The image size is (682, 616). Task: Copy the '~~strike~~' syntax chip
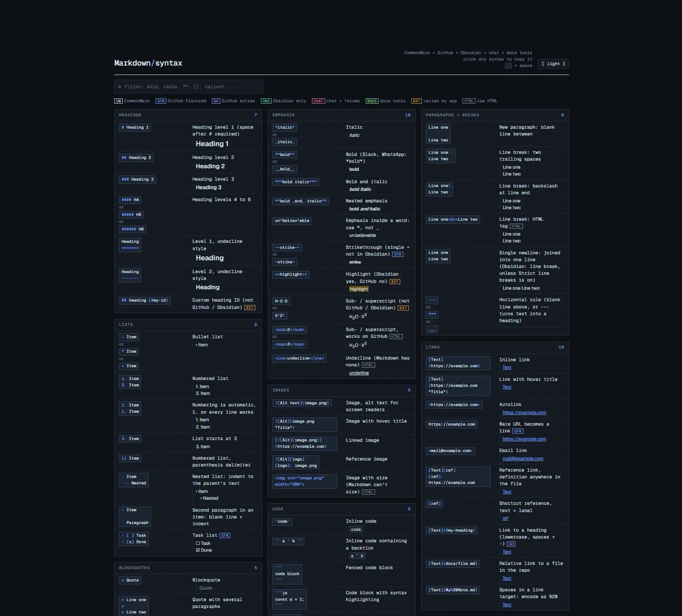[287, 248]
